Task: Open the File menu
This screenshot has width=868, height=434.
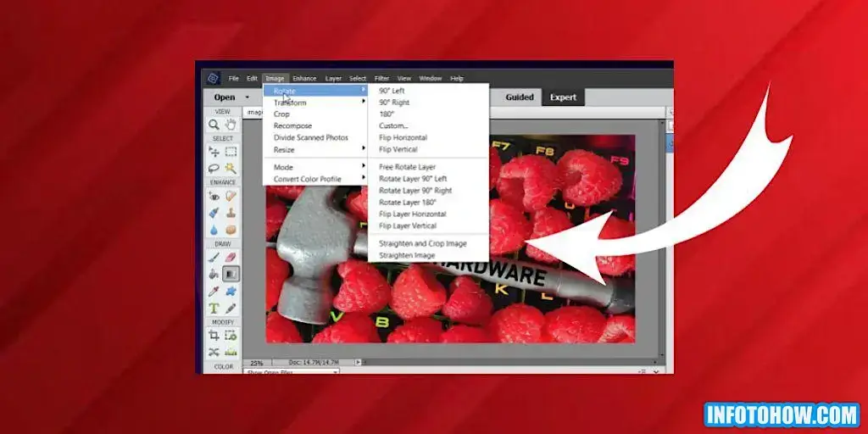Action: point(234,79)
